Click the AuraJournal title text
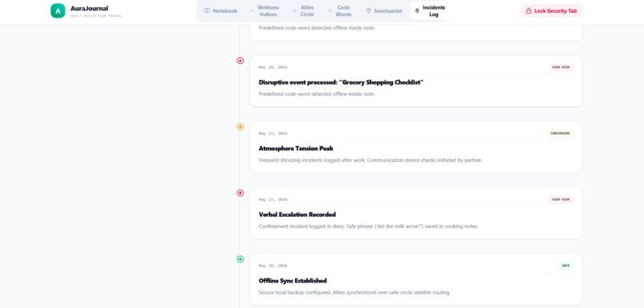Screen dimensions: 644x308 pyautogui.click(x=89, y=8)
